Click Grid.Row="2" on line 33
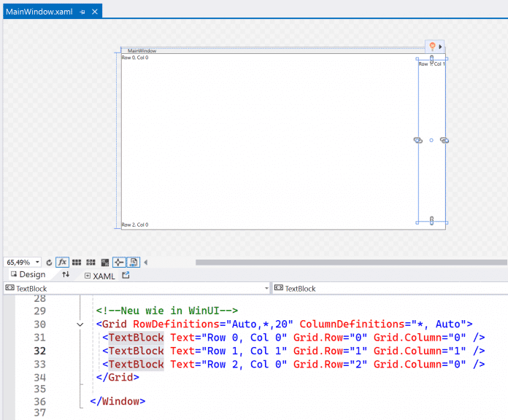508x420 pixels. pyautogui.click(x=330, y=364)
